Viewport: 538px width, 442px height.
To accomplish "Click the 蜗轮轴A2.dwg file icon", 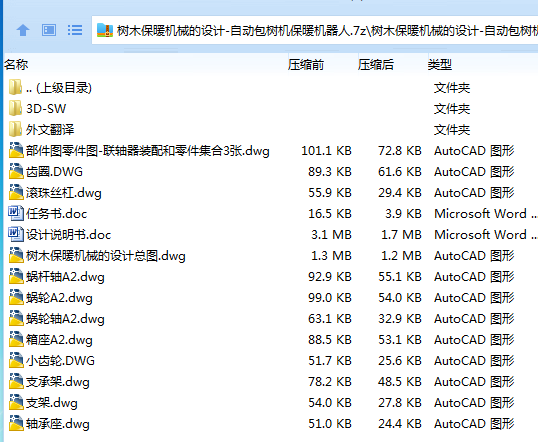I will (x=16, y=318).
